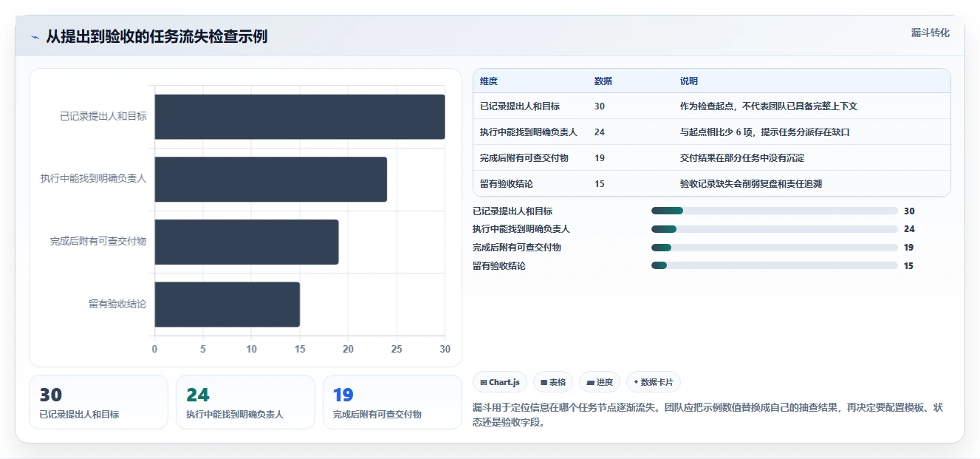Click table cell 执行中能找到明确负责人
Screen dimensions: 980x459
(x=529, y=132)
